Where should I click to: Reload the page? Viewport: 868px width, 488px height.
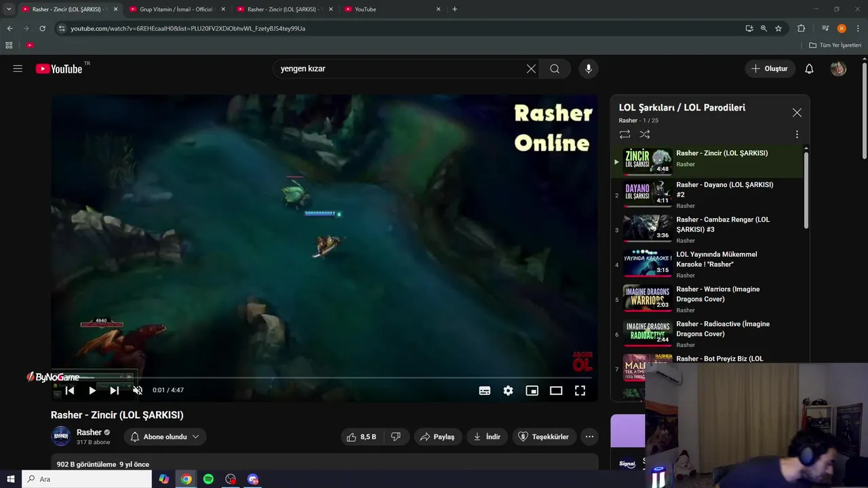pyautogui.click(x=42, y=28)
